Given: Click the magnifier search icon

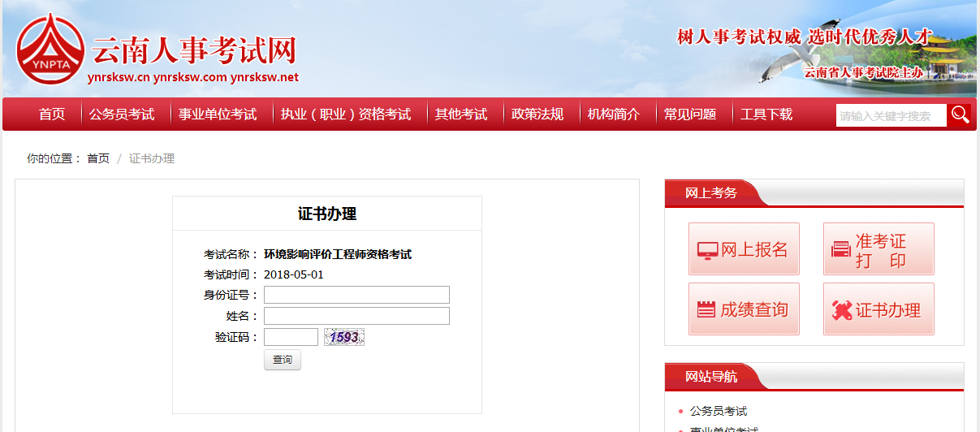Looking at the screenshot, I should point(960,114).
